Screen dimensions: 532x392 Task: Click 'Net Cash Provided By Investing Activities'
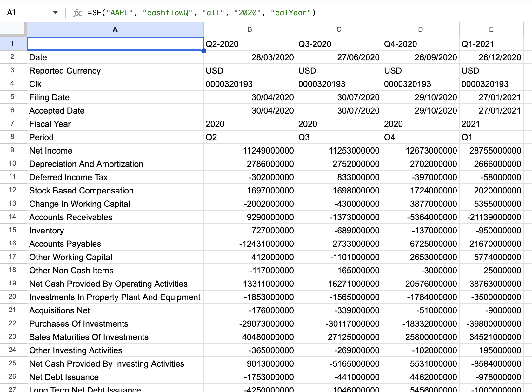coord(115,364)
